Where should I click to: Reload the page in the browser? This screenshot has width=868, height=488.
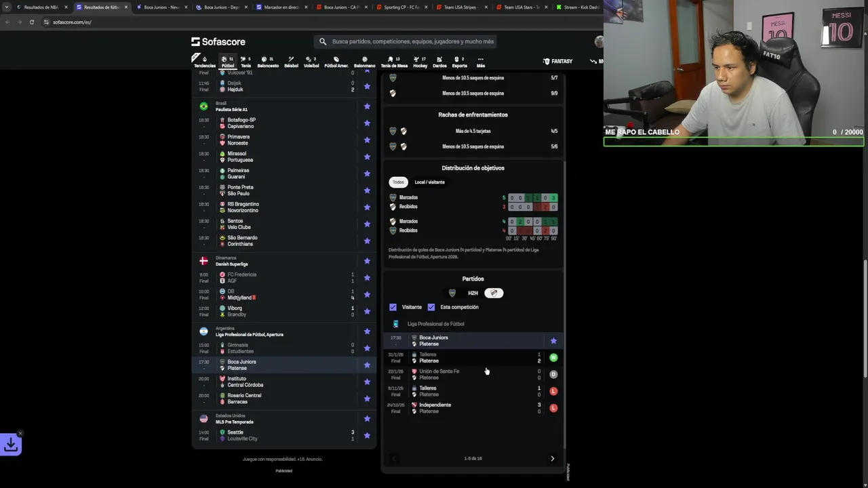click(x=31, y=22)
